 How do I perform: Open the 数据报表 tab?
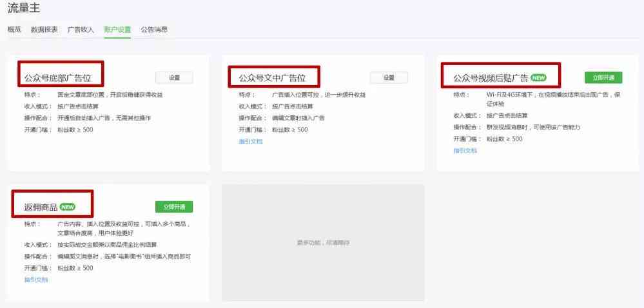click(44, 30)
